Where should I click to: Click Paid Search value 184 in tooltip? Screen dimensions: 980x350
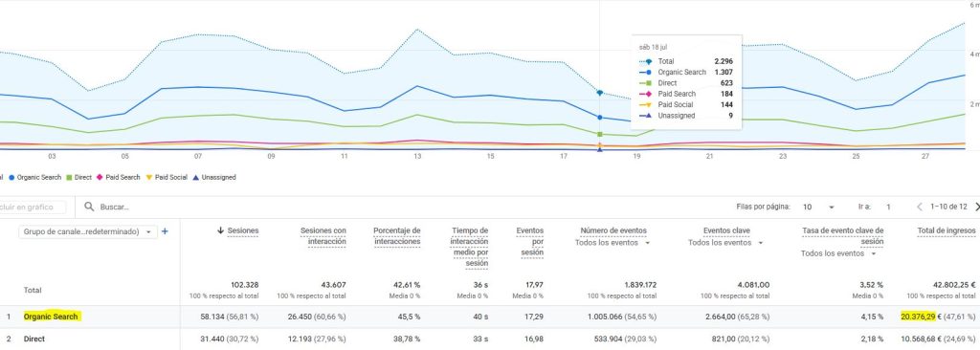(727, 94)
